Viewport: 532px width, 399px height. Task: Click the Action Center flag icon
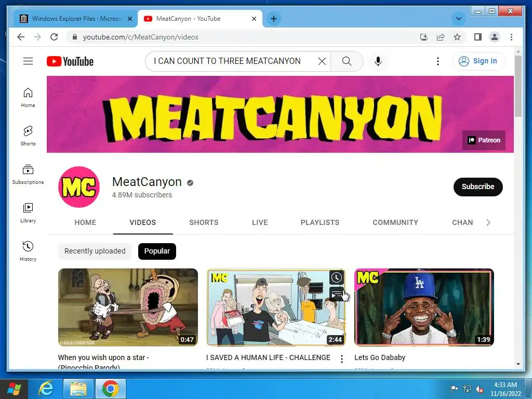pos(454,389)
